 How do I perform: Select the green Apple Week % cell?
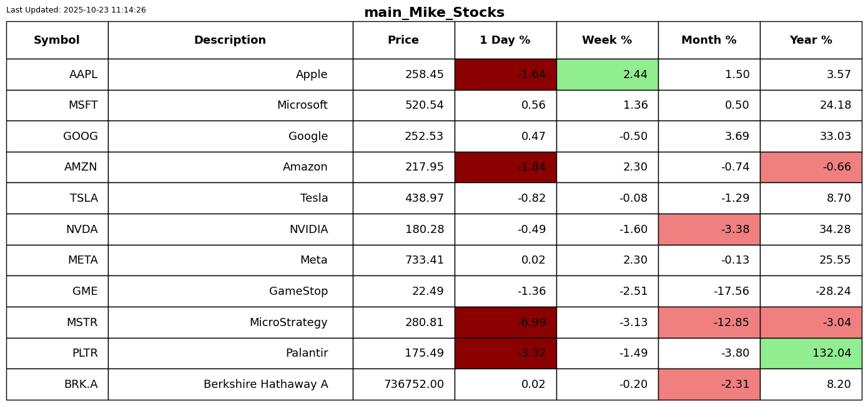tap(607, 74)
